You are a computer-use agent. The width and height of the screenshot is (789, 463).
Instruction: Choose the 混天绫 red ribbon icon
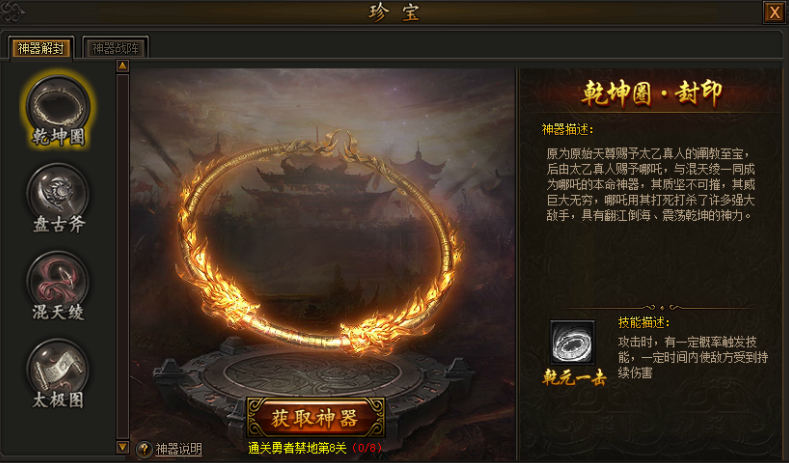pyautogui.click(x=58, y=281)
